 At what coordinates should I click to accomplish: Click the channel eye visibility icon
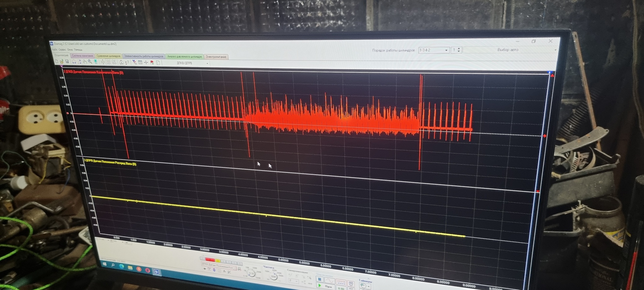click(204, 269)
